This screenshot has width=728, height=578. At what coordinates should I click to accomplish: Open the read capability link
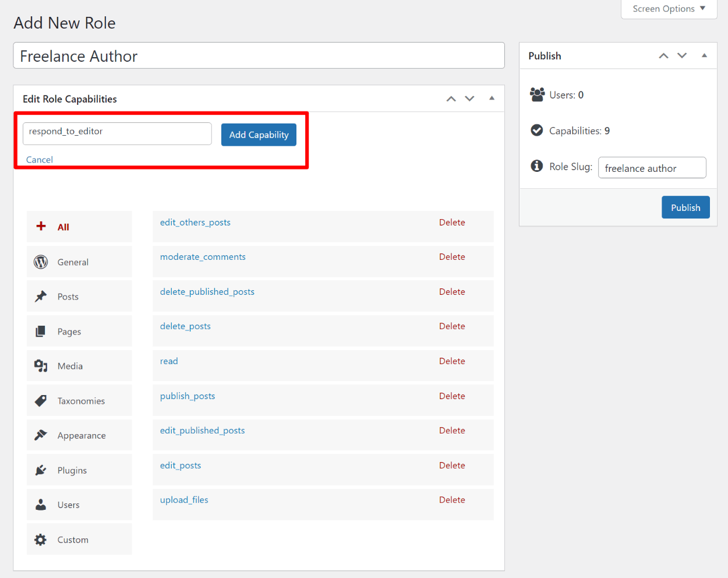tap(169, 361)
